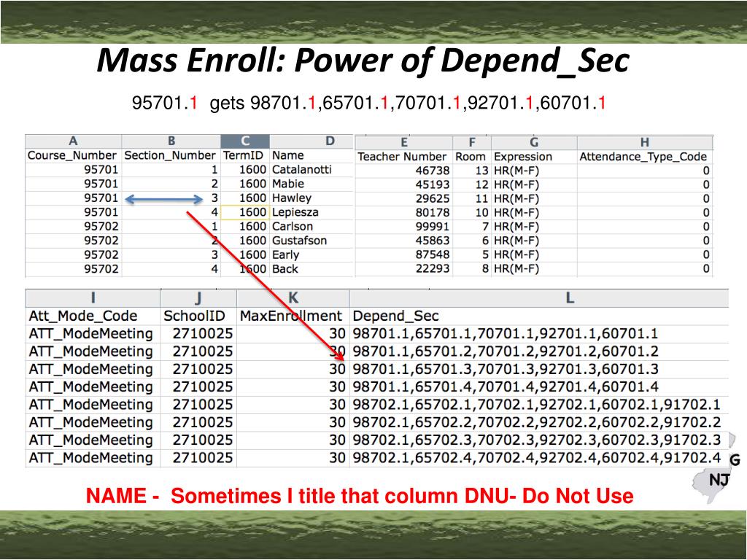The height and width of the screenshot is (560, 747).
Task: Select room 10 cell
Action: click(472, 213)
